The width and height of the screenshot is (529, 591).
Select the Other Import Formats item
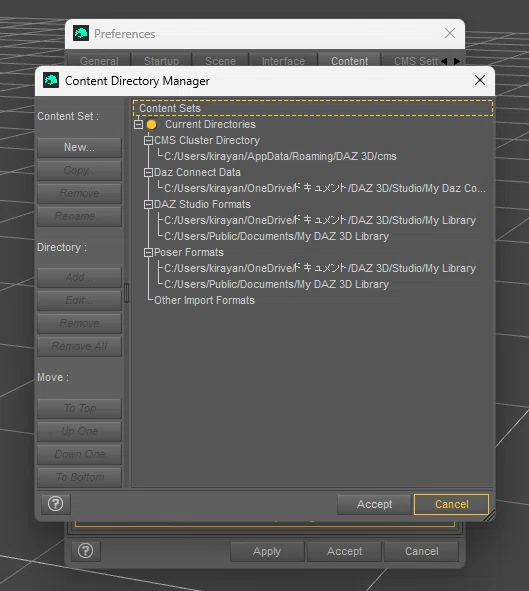pyautogui.click(x=204, y=300)
